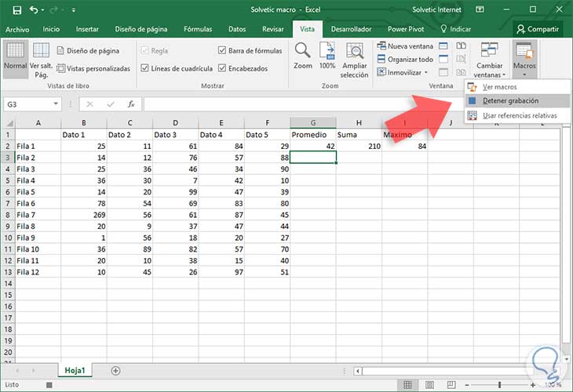Open the Name Box dropdown arrow

(56, 104)
